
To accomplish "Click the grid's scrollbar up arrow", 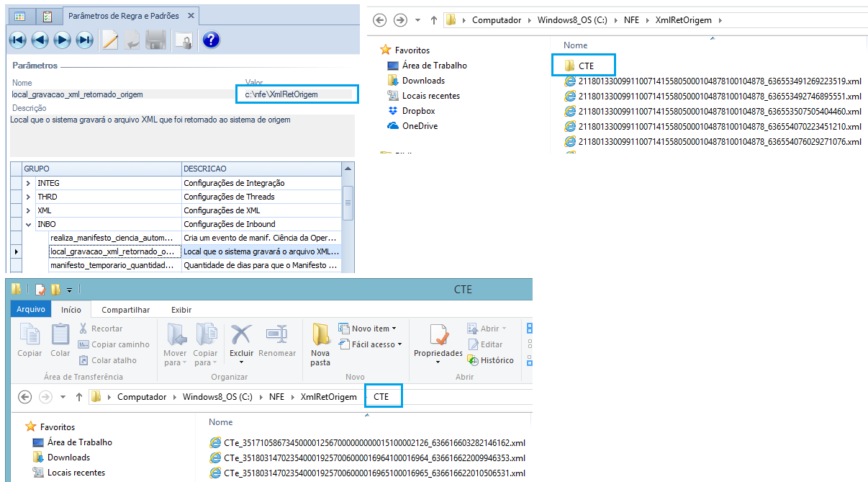I will pyautogui.click(x=348, y=168).
